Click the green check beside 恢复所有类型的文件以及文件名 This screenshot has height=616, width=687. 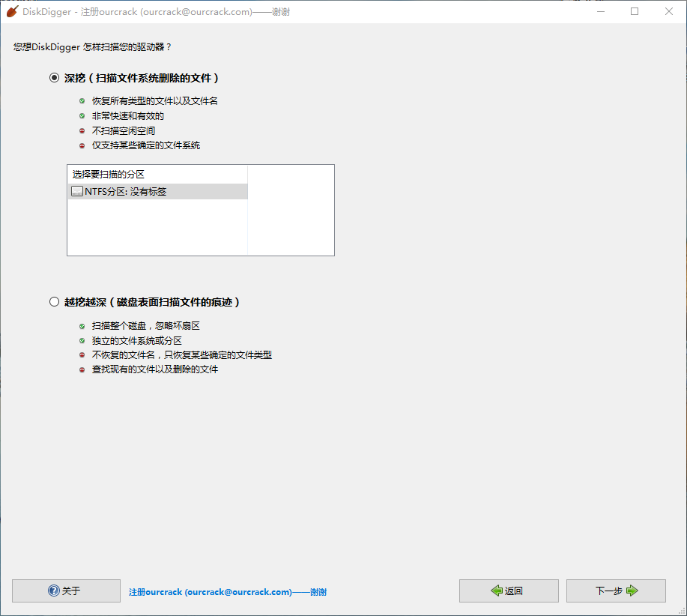tap(82, 101)
